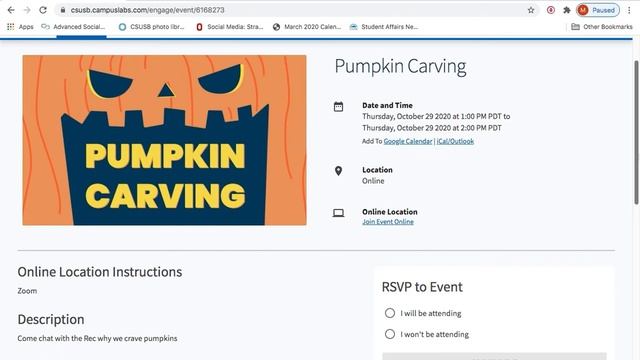Viewport: 640px width, 360px height.
Task: Go back using the browser back arrow
Action: (11, 10)
